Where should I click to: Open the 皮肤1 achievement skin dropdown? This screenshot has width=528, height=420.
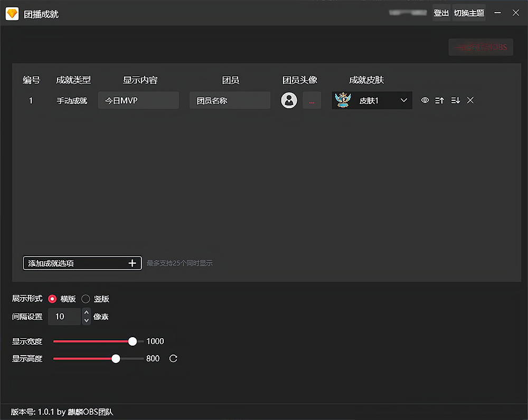coord(404,100)
